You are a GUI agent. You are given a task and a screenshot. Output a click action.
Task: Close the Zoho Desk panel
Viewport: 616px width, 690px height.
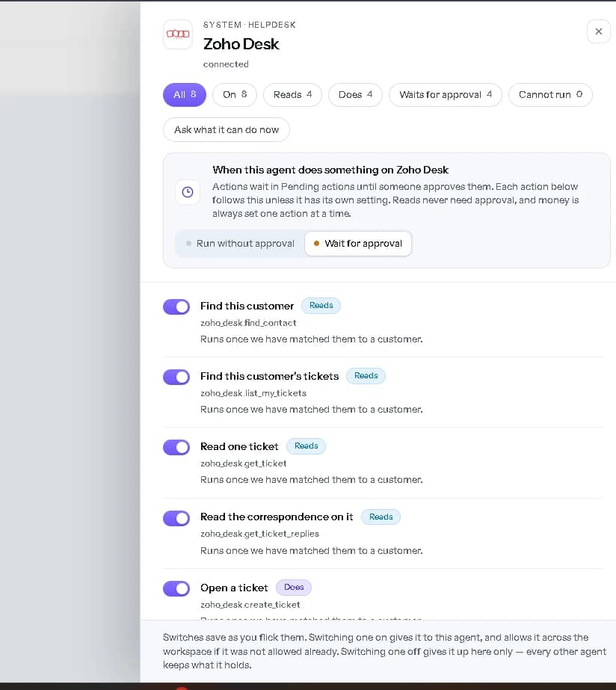(598, 31)
